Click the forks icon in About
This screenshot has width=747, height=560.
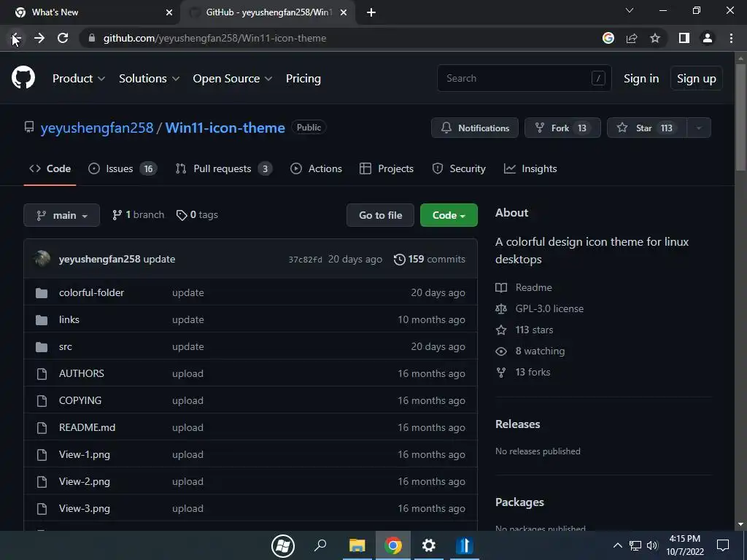501,373
